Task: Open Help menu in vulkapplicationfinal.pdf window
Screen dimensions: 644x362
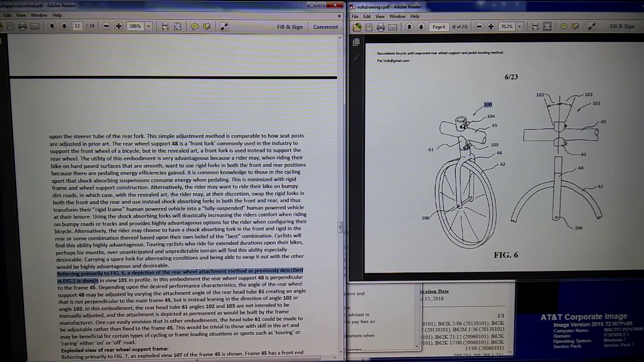Action: coord(57,15)
